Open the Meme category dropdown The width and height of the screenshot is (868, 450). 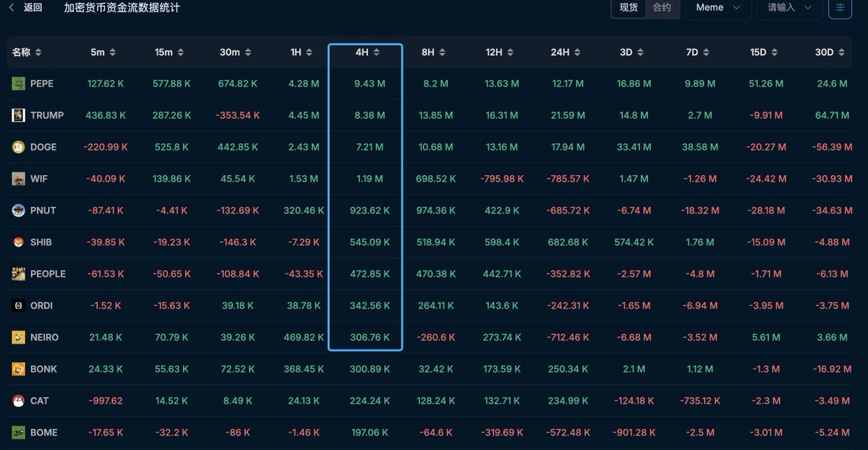point(718,8)
